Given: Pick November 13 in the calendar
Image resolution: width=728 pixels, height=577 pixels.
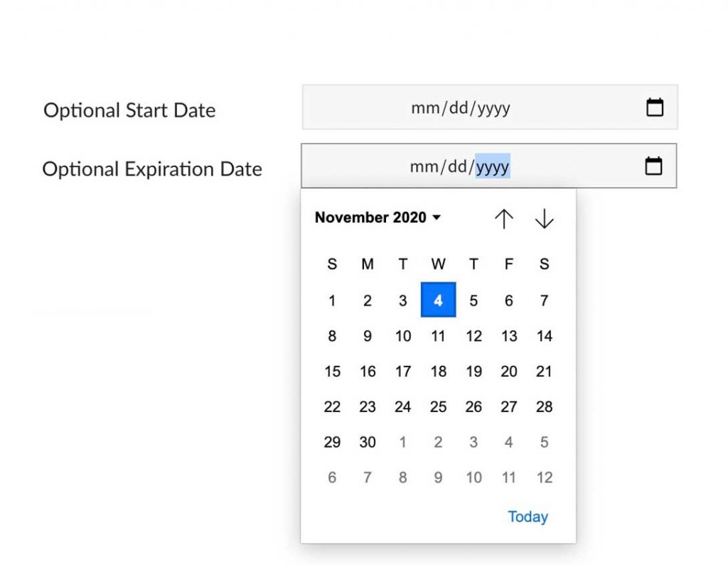Looking at the screenshot, I should coord(509,335).
